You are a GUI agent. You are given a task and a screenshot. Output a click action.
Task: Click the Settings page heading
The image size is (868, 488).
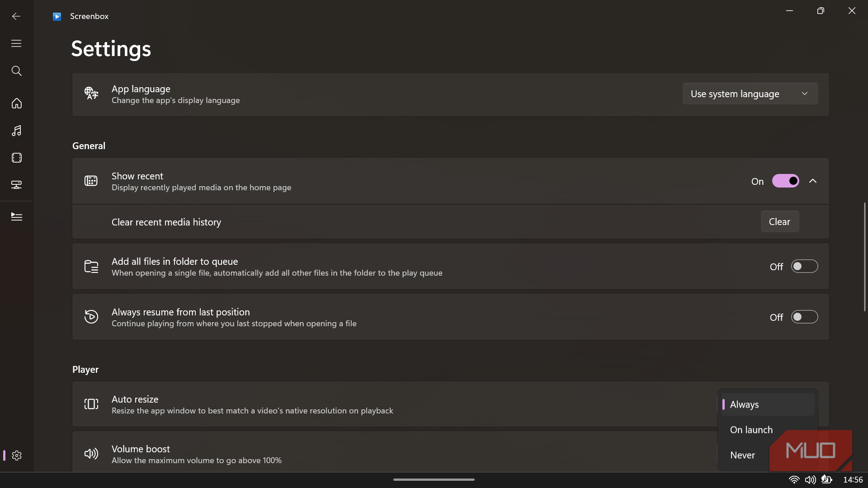tap(111, 48)
